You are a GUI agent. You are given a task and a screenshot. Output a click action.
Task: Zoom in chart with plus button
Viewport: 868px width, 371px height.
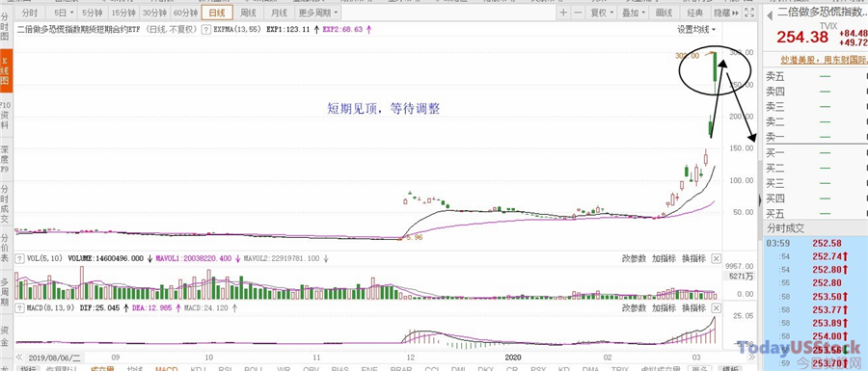pyautogui.click(x=563, y=13)
